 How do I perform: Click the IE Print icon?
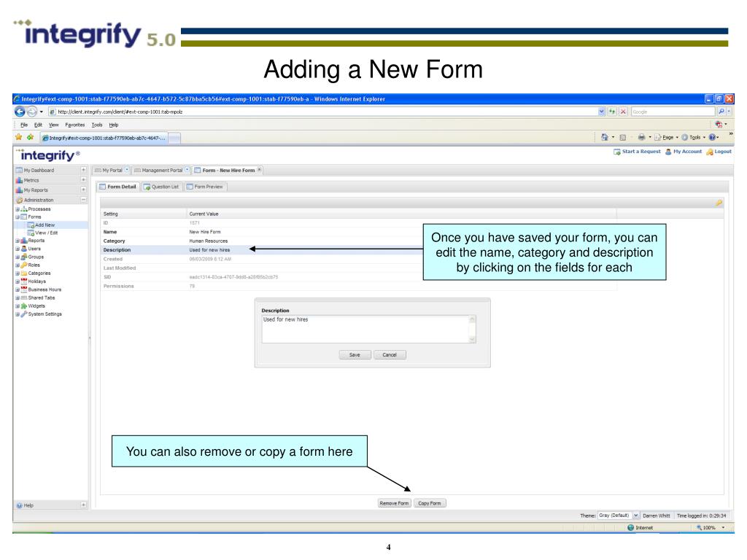click(x=642, y=137)
